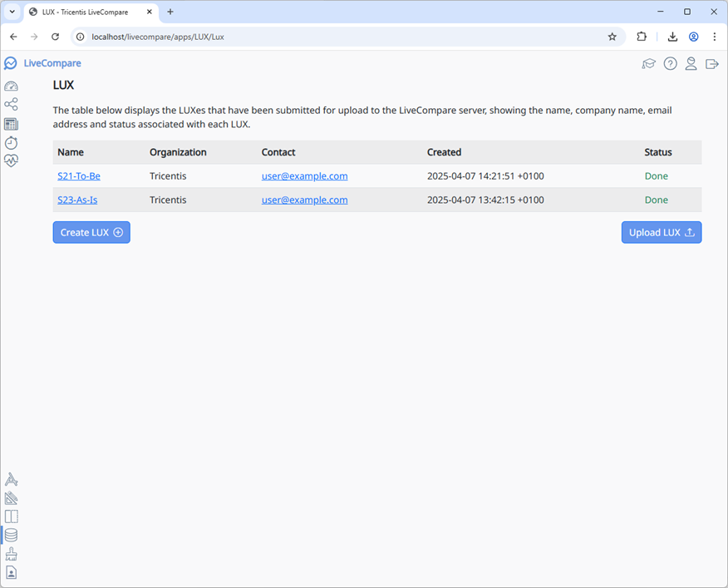
Task: Open the user profile document sidebar icon
Action: [x=11, y=572]
